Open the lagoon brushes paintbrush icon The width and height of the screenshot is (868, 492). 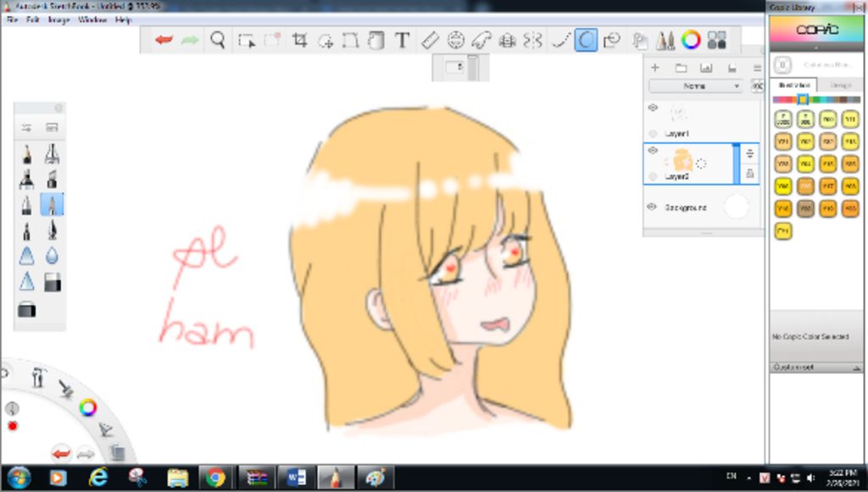(x=66, y=389)
